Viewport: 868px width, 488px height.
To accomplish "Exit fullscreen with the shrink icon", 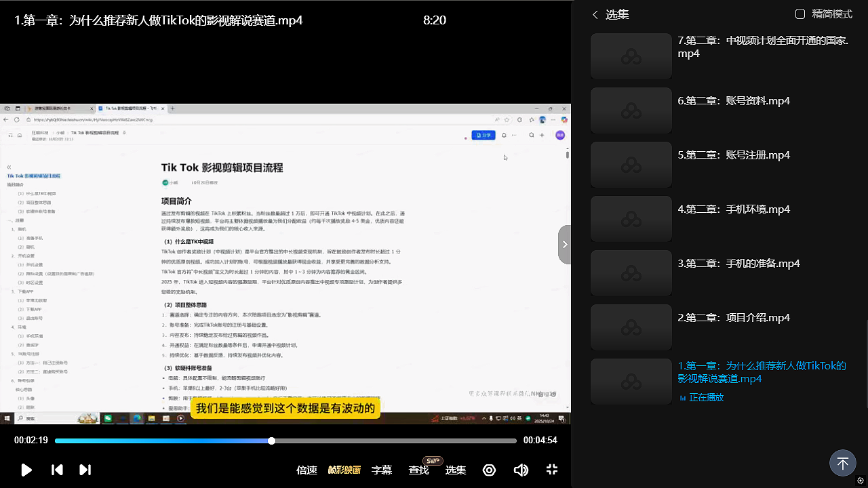I will coord(552,470).
